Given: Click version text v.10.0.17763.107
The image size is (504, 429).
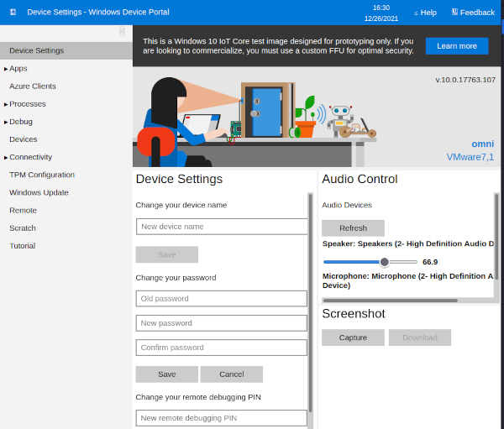Looking at the screenshot, I should [465, 80].
